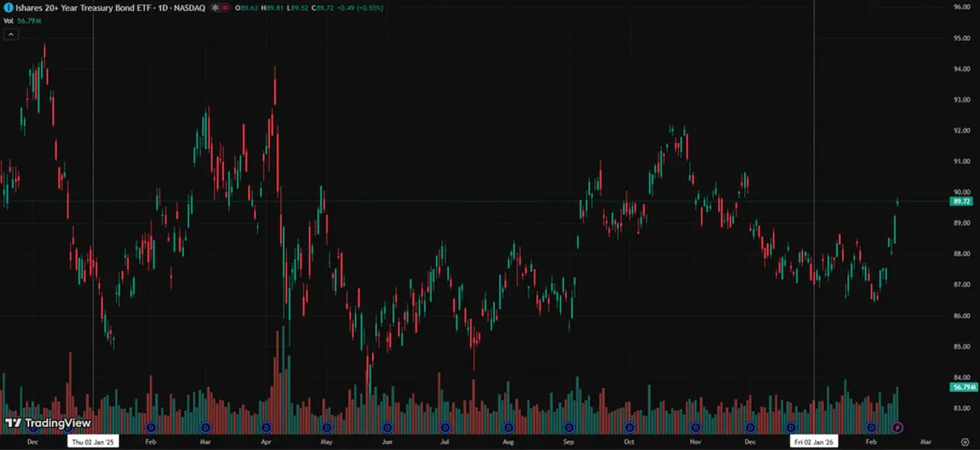Open the chart settings gear icon
The width and height of the screenshot is (980, 450).
[x=964, y=442]
